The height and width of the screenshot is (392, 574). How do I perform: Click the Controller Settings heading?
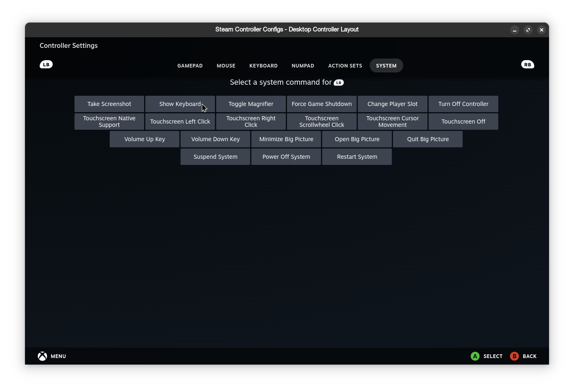coord(69,45)
